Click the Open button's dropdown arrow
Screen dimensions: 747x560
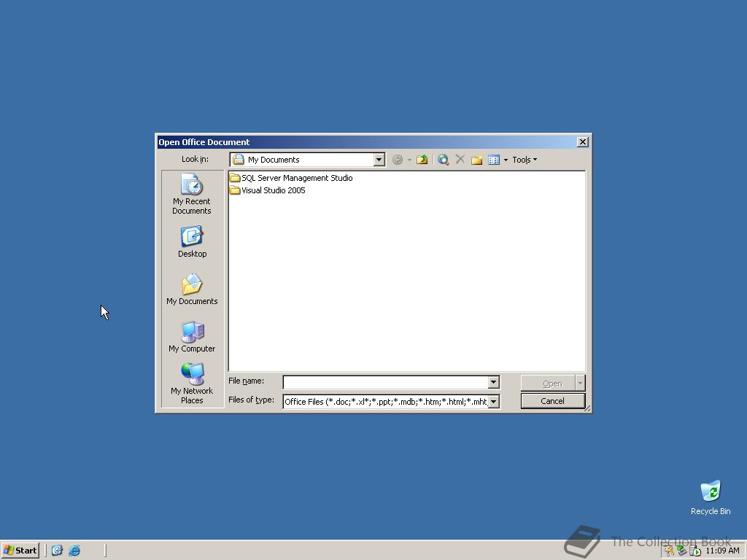pos(580,383)
